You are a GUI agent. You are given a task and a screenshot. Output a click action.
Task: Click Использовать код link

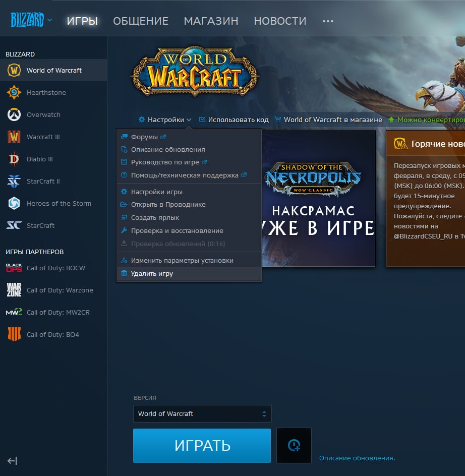[234, 120]
